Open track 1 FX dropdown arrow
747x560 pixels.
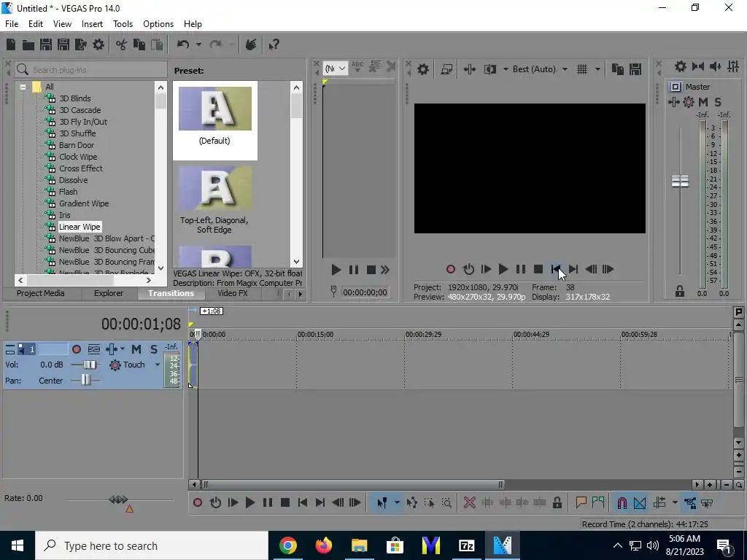click(x=123, y=349)
